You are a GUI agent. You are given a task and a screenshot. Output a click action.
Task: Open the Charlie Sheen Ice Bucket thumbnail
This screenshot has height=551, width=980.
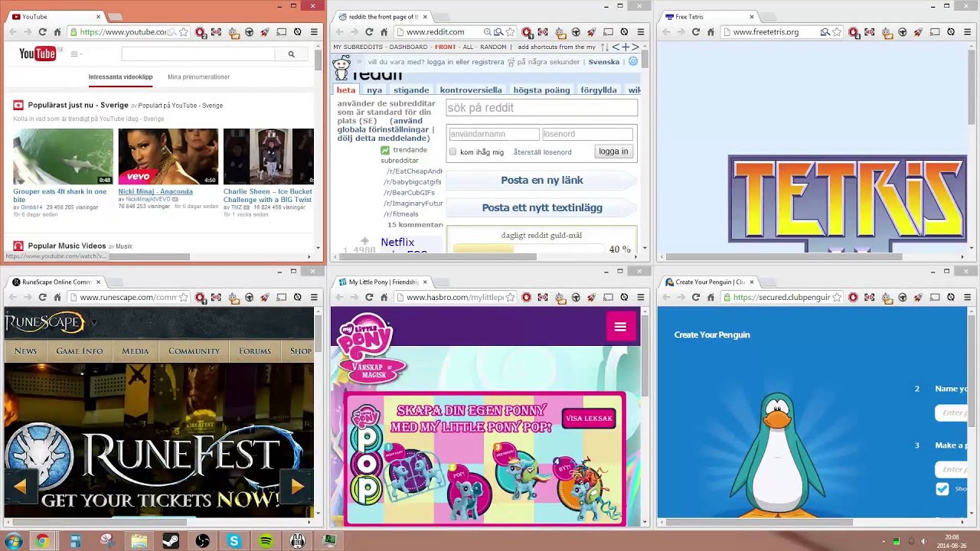[268, 156]
